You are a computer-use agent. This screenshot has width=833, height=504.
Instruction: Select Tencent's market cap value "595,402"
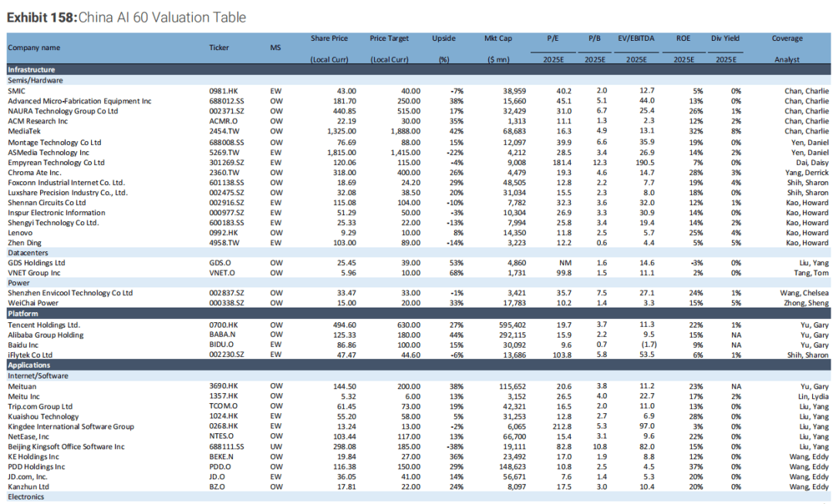coord(513,324)
